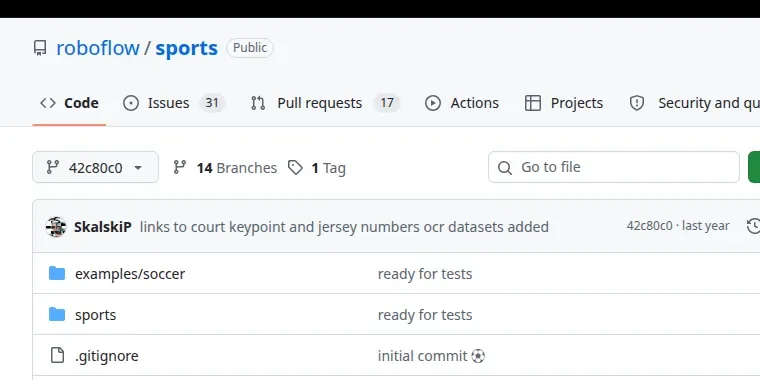This screenshot has width=760, height=380.
Task: Click the commit history clock icon
Action: tap(753, 226)
